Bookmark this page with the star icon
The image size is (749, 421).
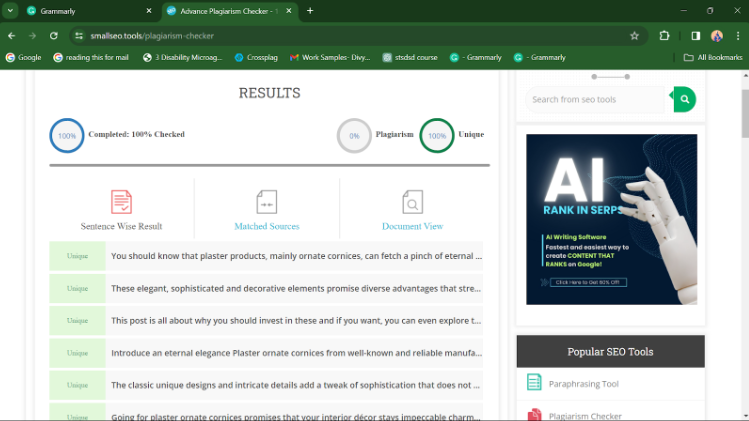[634, 35]
